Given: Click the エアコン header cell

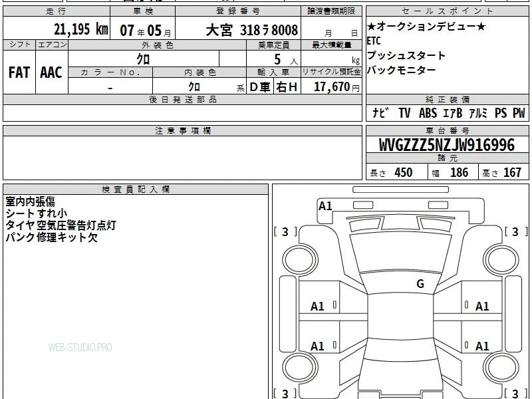Looking at the screenshot, I should coord(52,45).
